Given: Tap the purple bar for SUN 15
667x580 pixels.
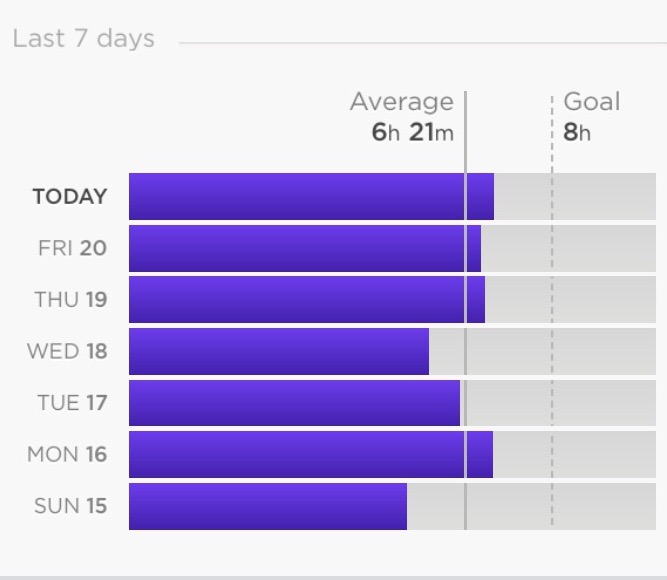Looking at the screenshot, I should (x=267, y=506).
